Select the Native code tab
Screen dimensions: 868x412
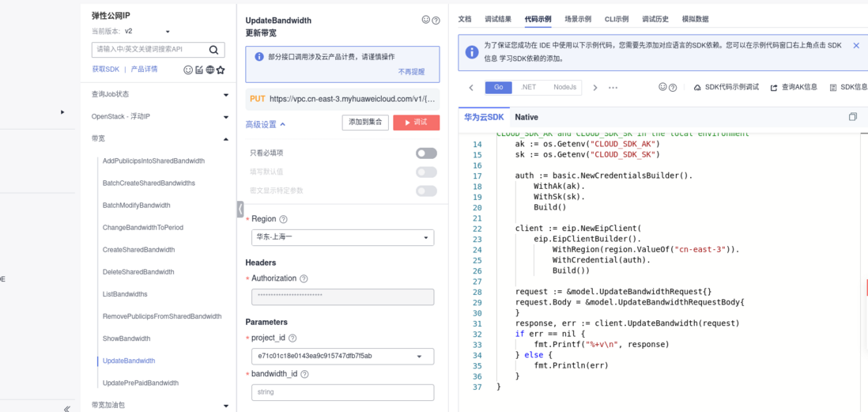(x=526, y=117)
